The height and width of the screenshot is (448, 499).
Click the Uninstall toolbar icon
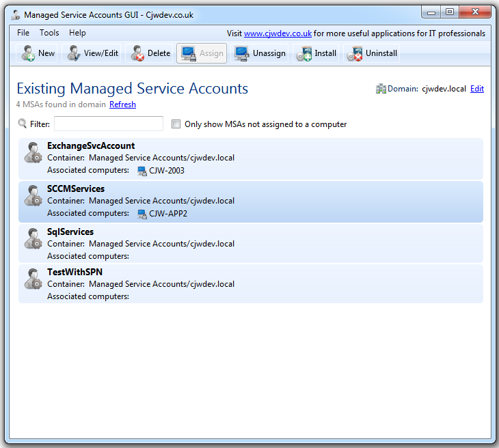(x=355, y=53)
